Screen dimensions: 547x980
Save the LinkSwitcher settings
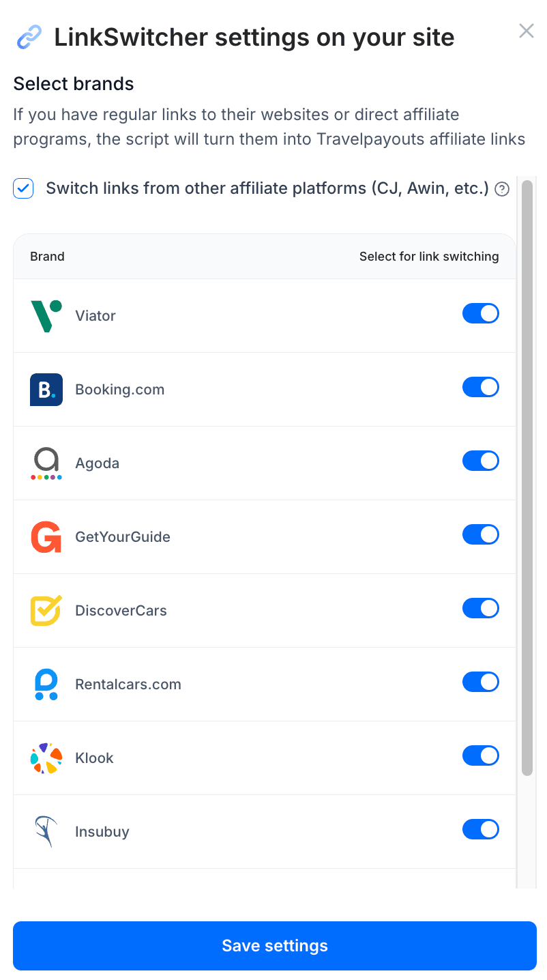pyautogui.click(x=275, y=946)
